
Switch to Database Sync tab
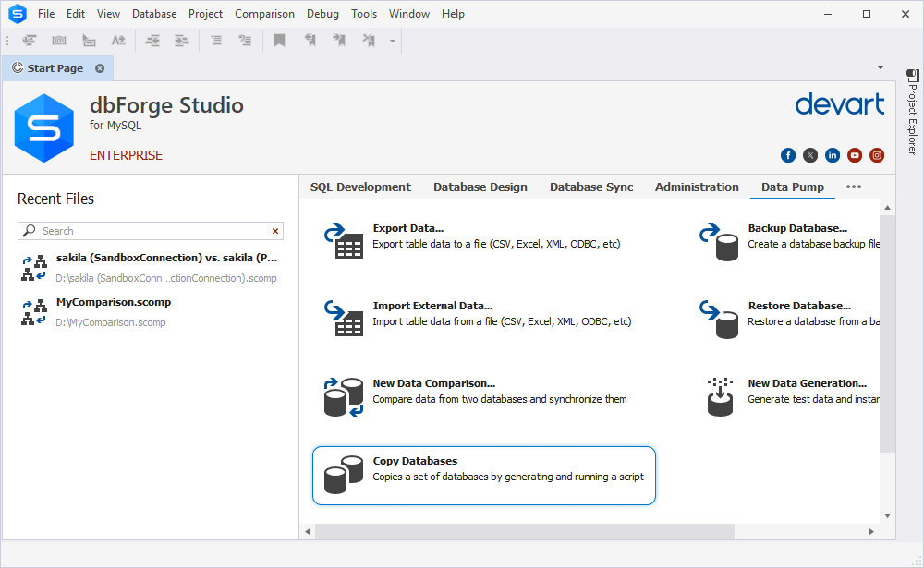(591, 187)
